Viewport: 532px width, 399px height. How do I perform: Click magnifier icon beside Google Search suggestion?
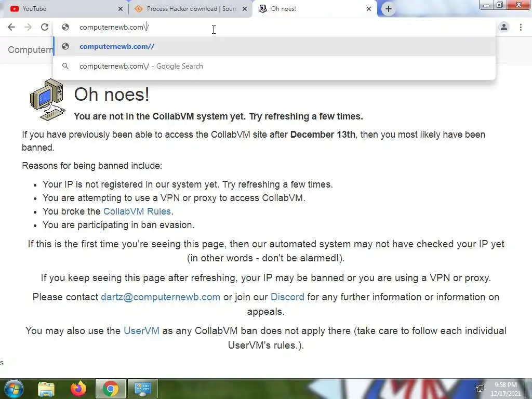(65, 66)
